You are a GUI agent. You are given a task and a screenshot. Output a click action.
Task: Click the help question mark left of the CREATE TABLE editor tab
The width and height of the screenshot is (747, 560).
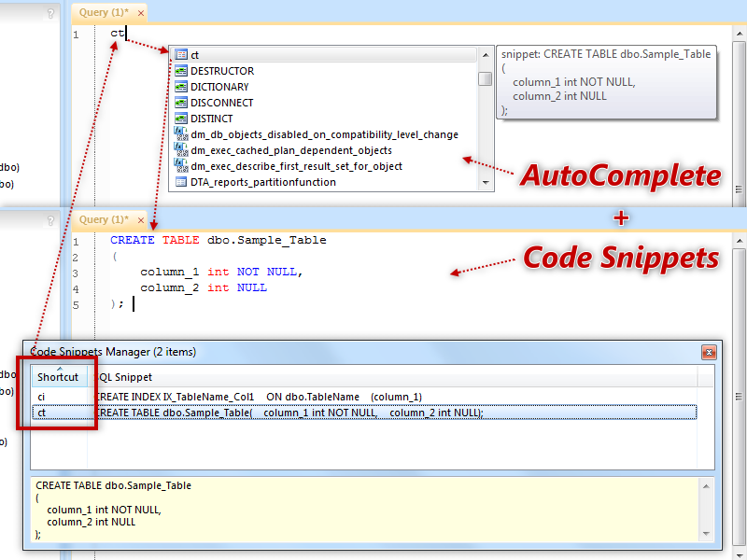(51, 220)
